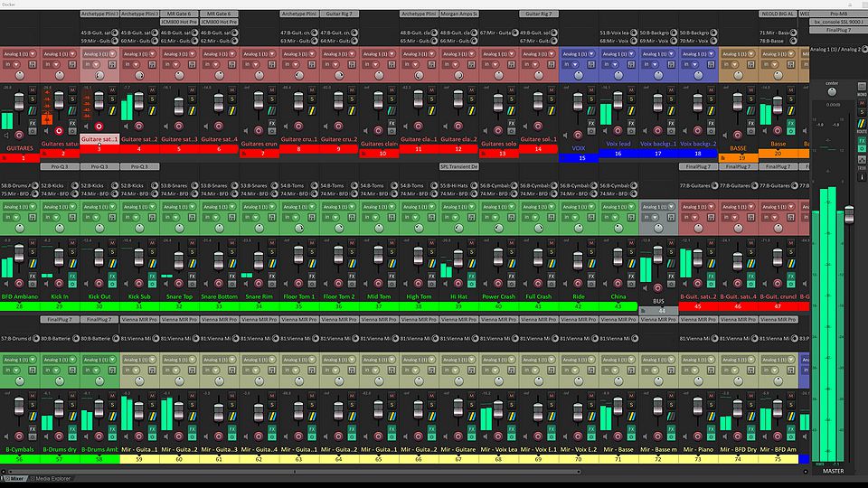Open FX chain of Basse track

click(791, 121)
